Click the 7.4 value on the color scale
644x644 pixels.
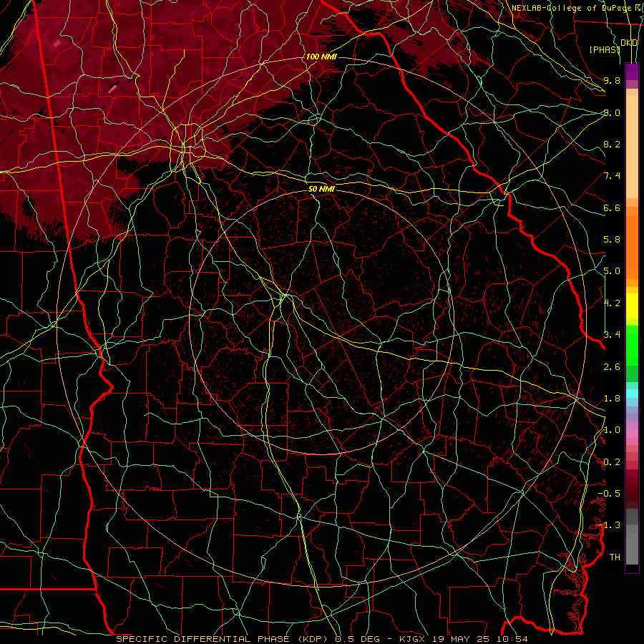[x=612, y=176]
